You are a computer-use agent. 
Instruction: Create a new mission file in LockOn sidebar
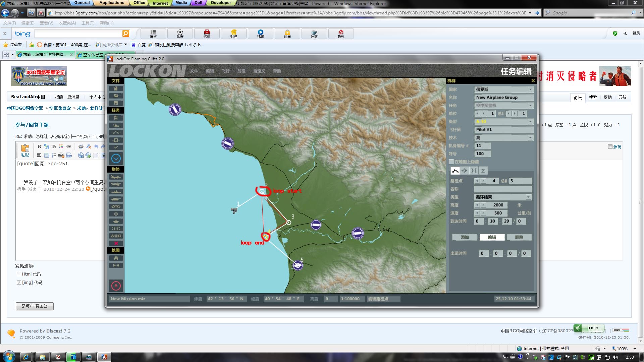[116, 89]
